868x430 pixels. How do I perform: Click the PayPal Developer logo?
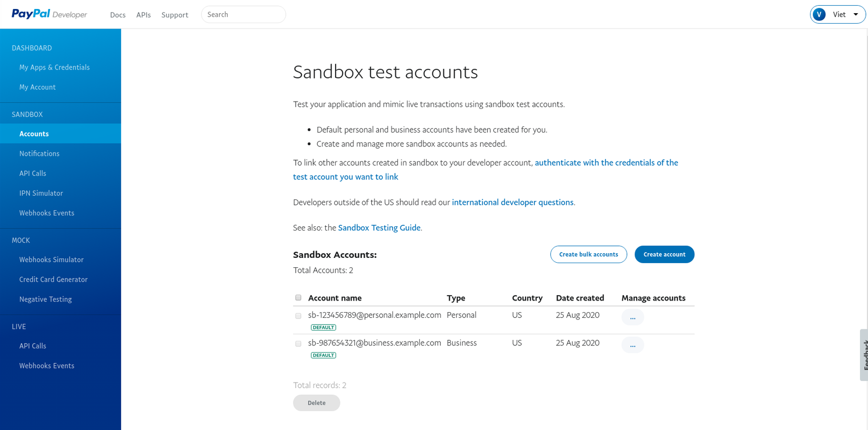pos(49,14)
